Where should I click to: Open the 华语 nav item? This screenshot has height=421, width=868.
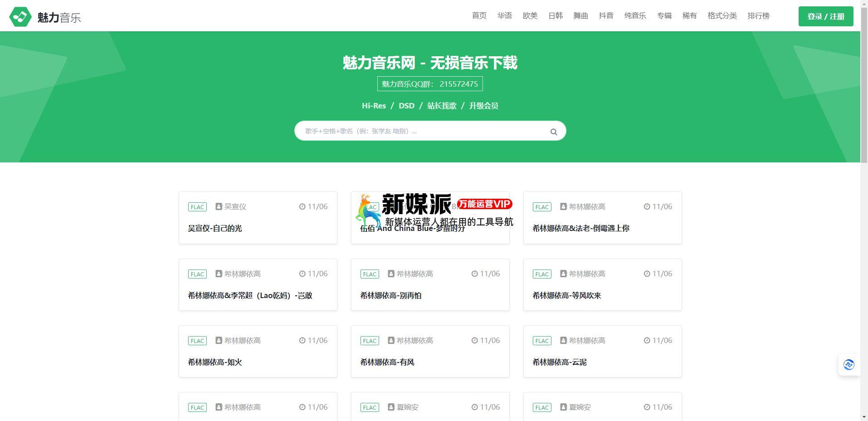click(504, 16)
